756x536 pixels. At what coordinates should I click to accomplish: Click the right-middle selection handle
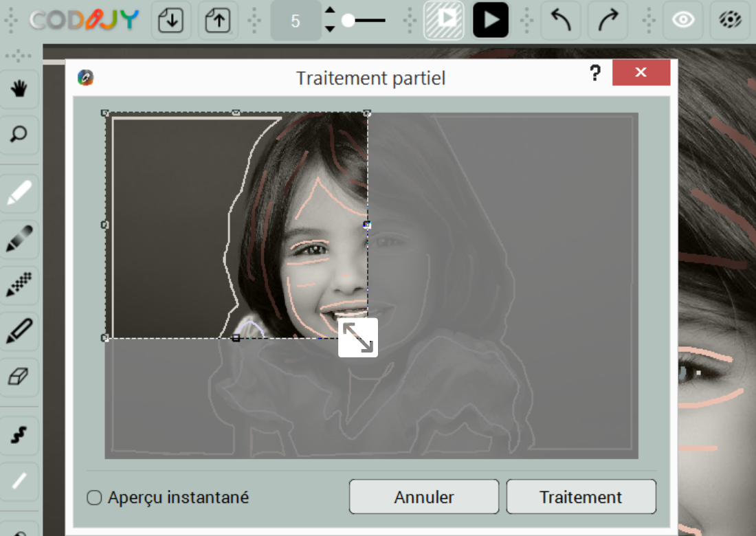coord(367,225)
